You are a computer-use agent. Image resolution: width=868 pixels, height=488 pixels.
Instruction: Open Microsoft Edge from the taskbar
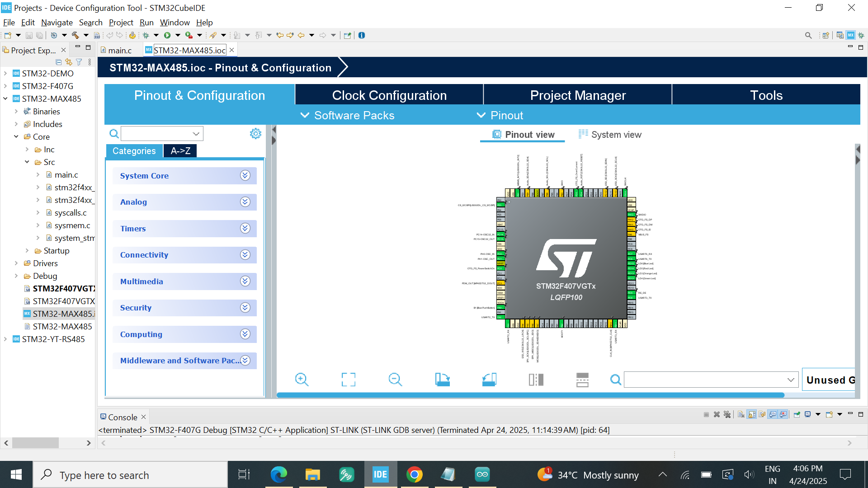[279, 474]
